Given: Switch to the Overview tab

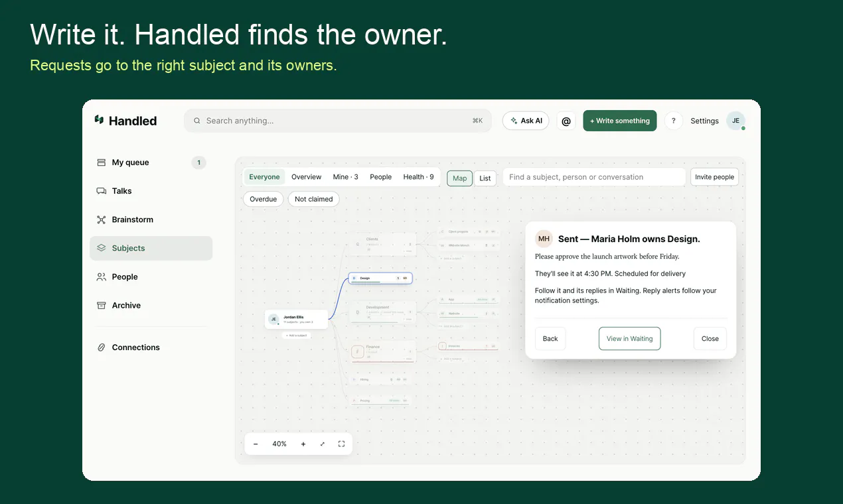Looking at the screenshot, I should click(306, 177).
